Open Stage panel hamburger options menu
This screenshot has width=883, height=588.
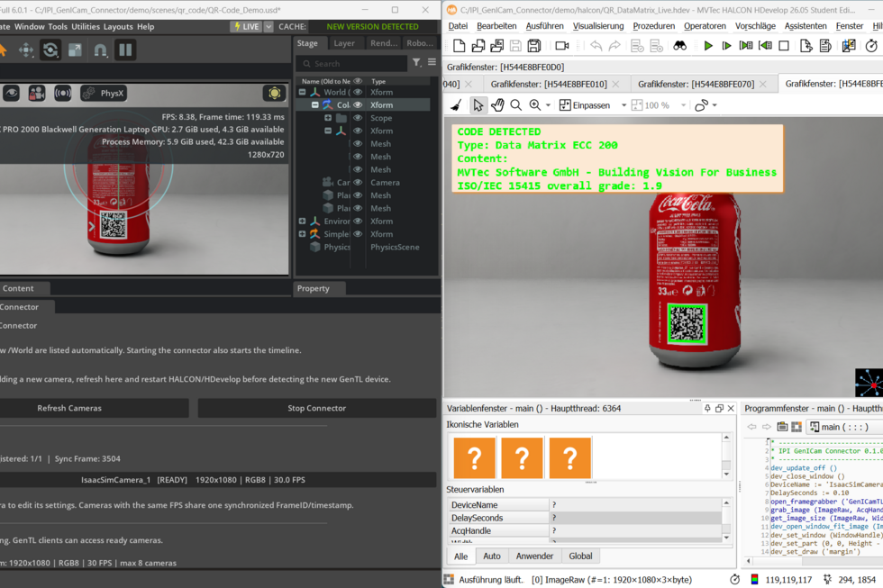point(432,62)
